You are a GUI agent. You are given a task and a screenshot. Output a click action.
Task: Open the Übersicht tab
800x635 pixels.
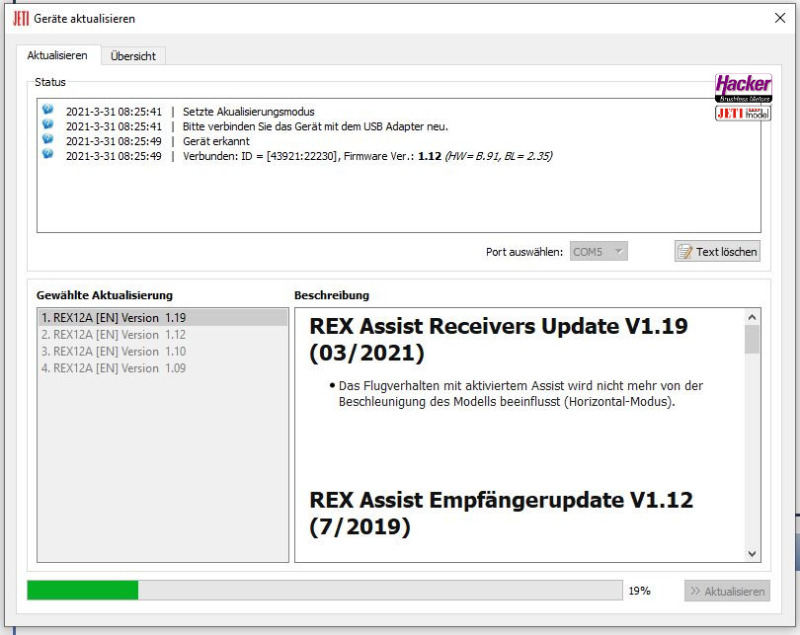133,56
